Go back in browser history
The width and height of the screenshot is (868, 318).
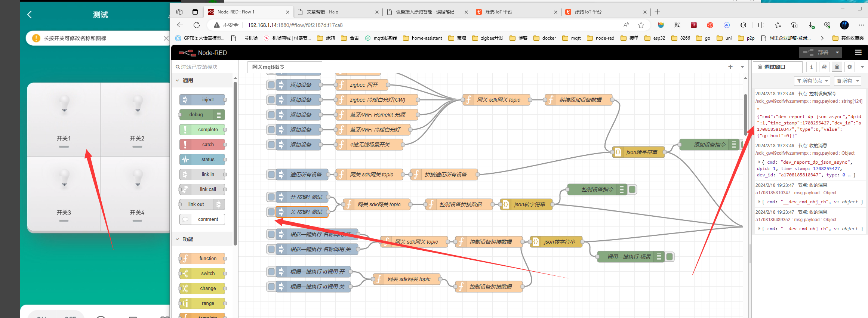180,25
